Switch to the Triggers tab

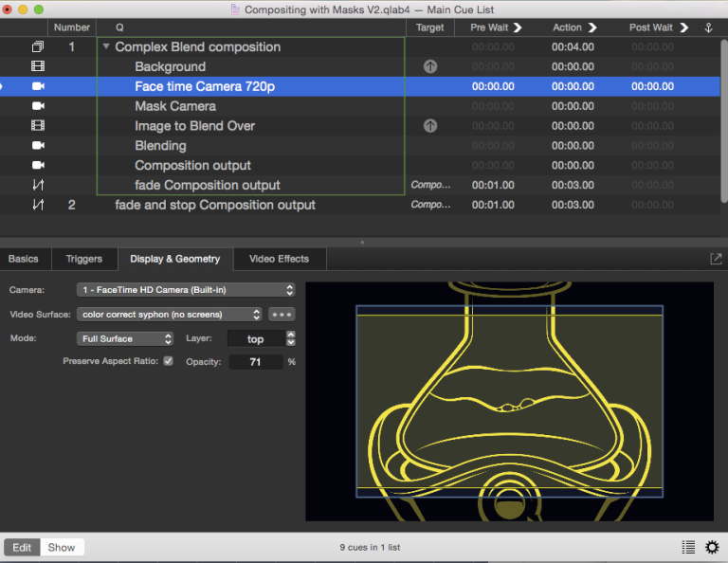(84, 259)
